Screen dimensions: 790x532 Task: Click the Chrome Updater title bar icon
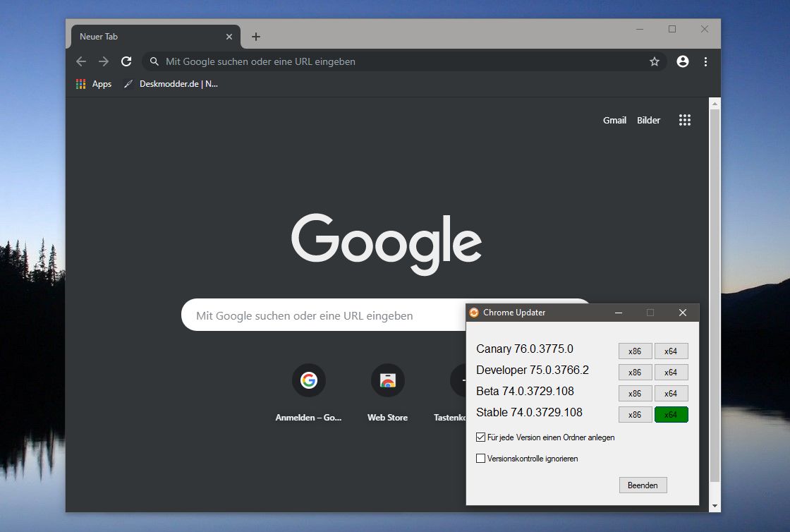click(474, 313)
